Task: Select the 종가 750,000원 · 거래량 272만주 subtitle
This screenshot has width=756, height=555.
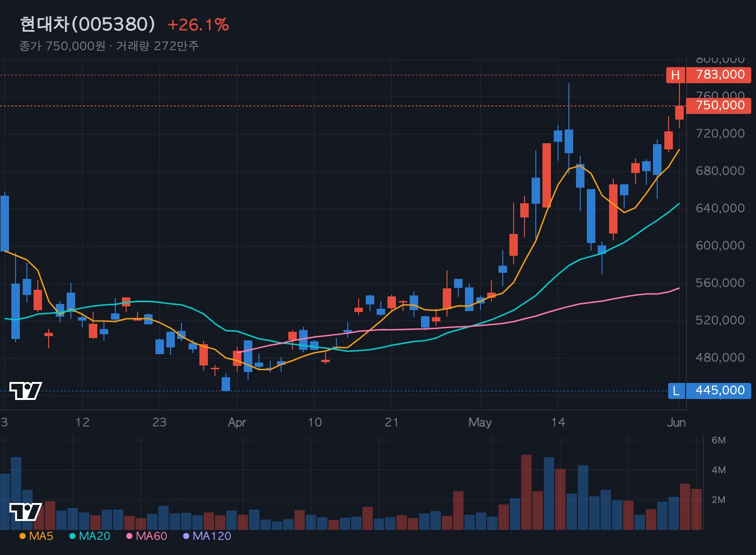Action: pyautogui.click(x=109, y=46)
